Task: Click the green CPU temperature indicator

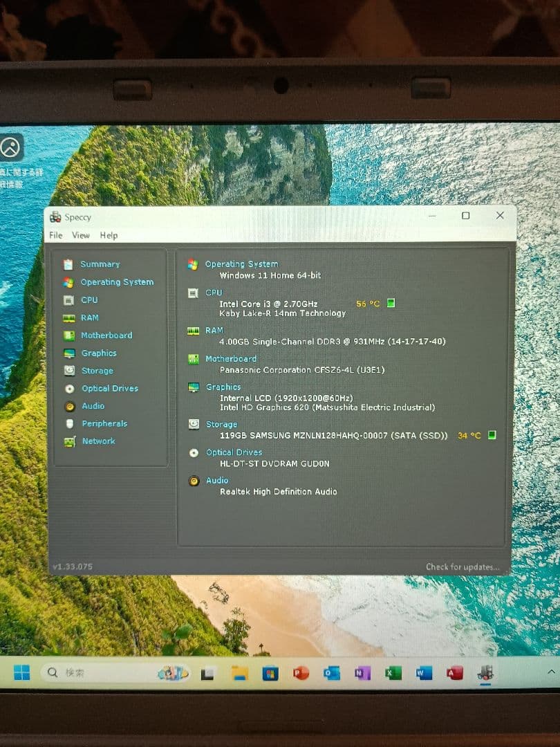Action: pyautogui.click(x=391, y=303)
